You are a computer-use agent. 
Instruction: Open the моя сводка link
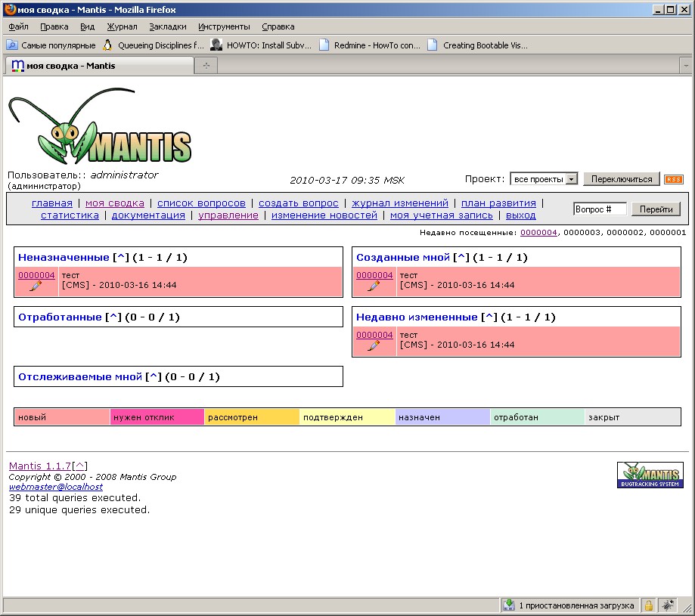tap(115, 203)
